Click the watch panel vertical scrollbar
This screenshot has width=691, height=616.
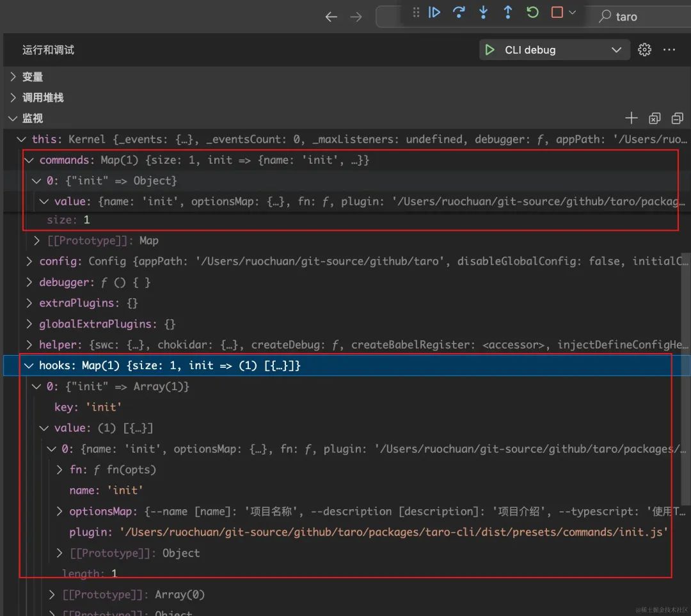[686, 379]
